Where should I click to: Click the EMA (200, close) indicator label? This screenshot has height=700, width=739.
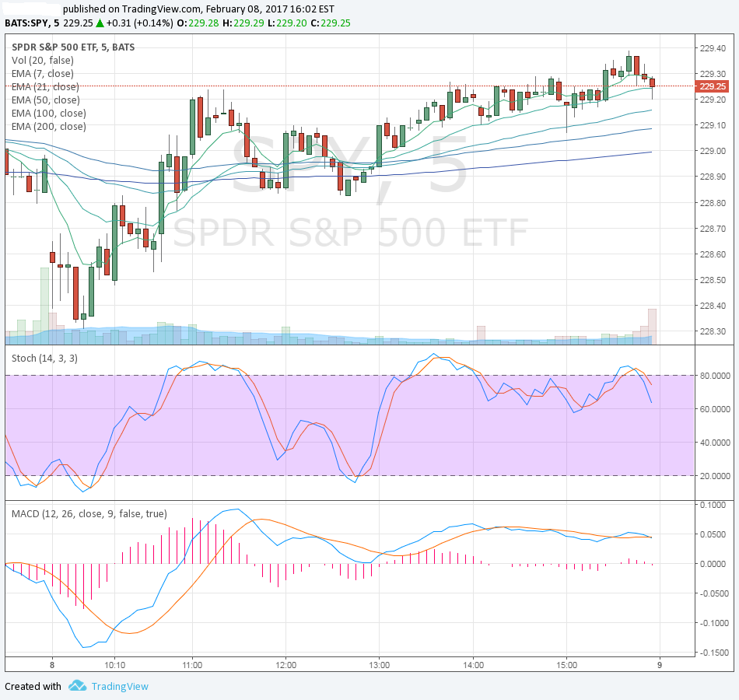pyautogui.click(x=48, y=126)
